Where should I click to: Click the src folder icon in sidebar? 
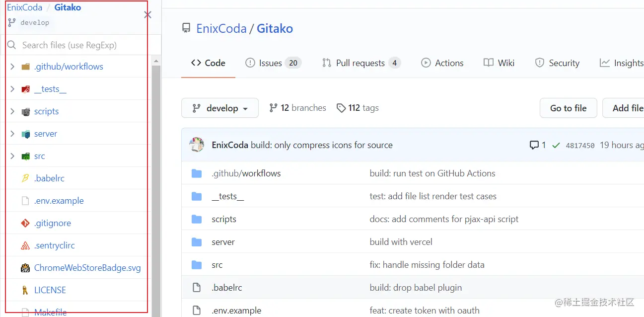coord(26,157)
